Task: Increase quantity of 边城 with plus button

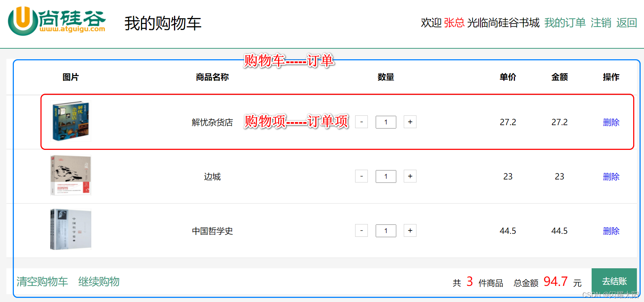Action: click(x=410, y=176)
